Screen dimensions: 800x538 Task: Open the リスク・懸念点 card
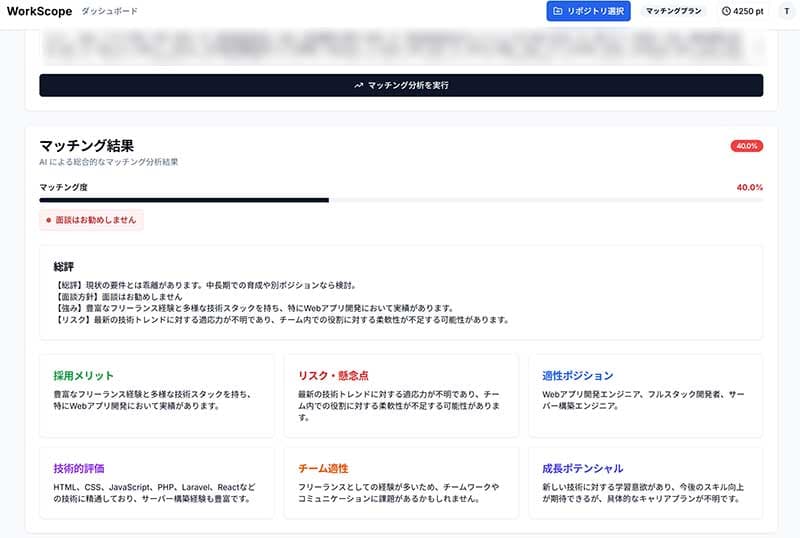400,395
